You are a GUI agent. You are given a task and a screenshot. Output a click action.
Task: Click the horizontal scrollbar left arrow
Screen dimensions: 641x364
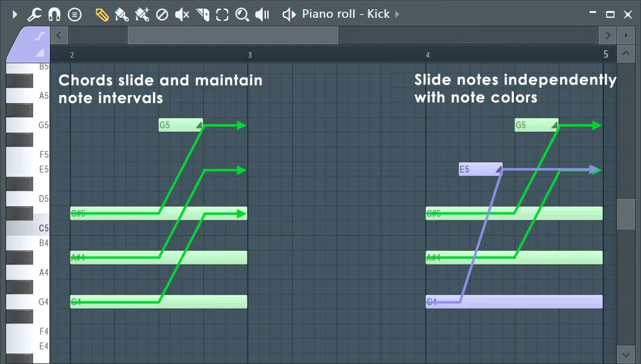pos(59,35)
